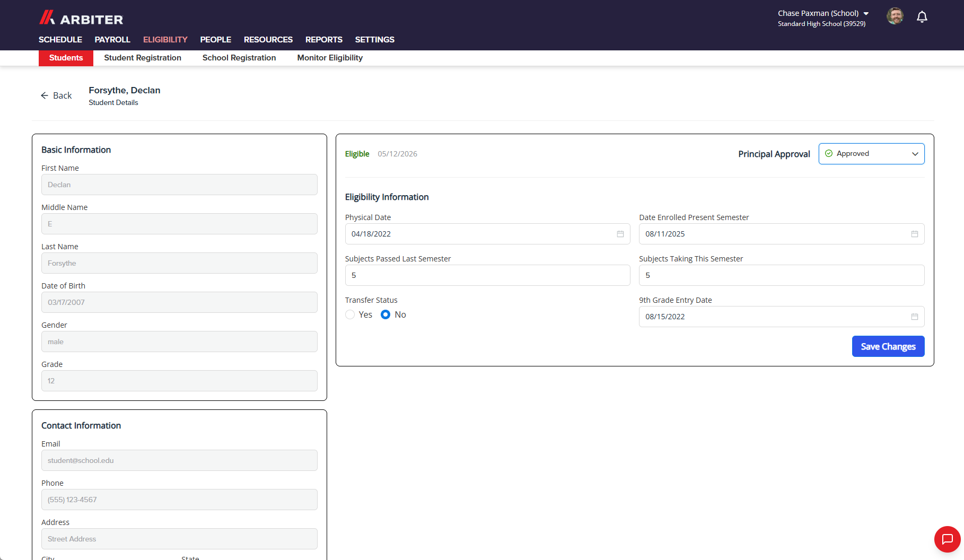This screenshot has height=560, width=964.
Task: Open 9th Grade Entry Date calendar icon
Action: tap(915, 317)
